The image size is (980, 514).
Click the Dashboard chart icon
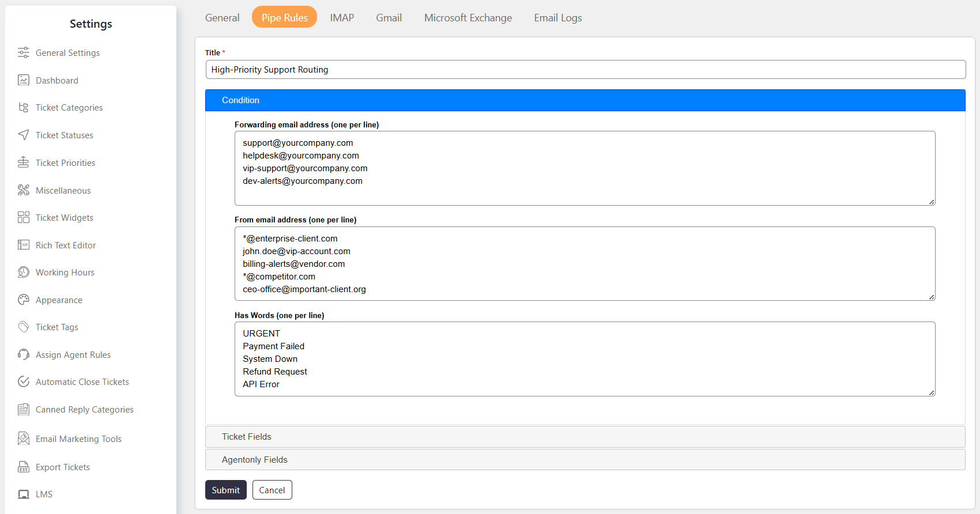[x=23, y=80]
